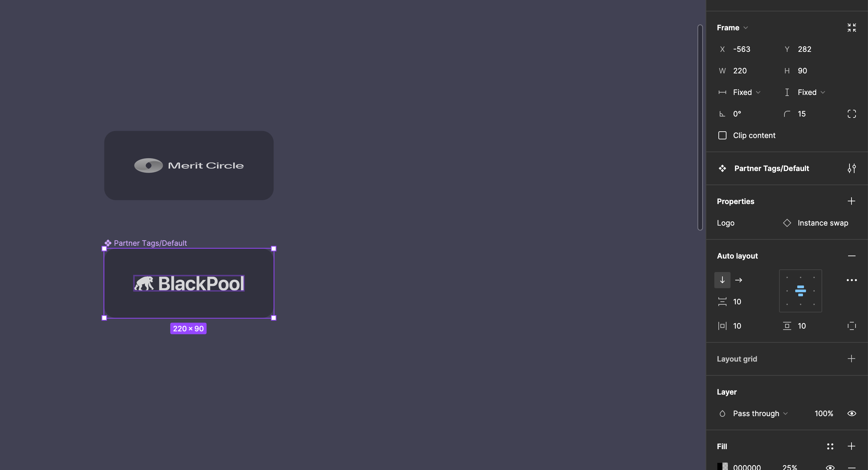Click the 220 × 90 size badge
The image size is (868, 470).
[188, 329]
